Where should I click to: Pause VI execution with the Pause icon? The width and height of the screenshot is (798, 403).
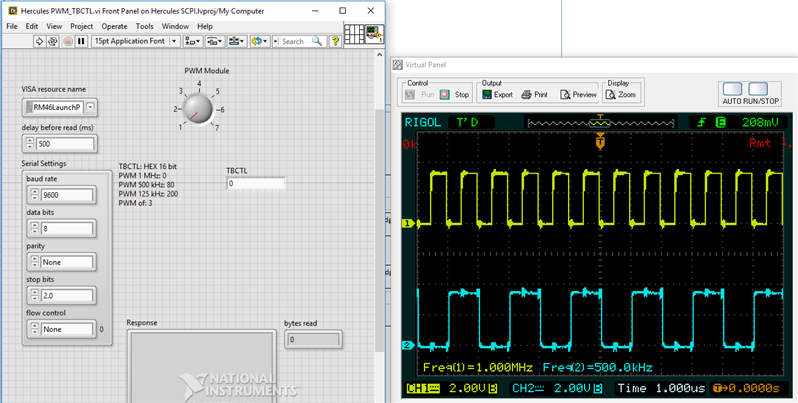click(x=81, y=41)
